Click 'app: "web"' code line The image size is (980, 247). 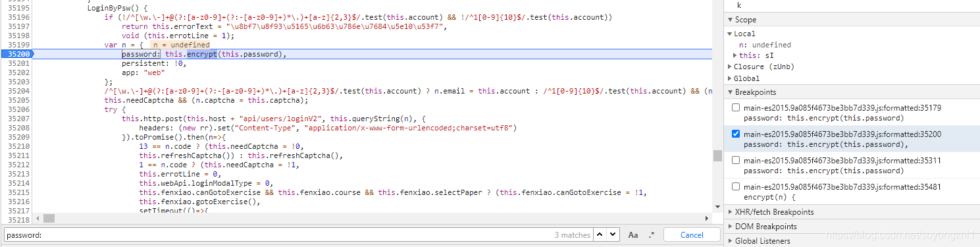tap(143, 72)
